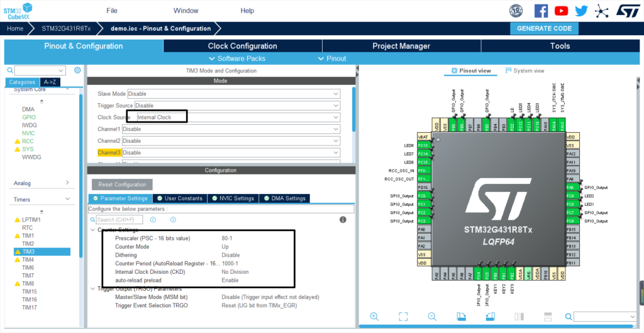Viewport: 644px width, 333px height.
Task: Switch to the Clock Configuration tab
Action: [x=242, y=46]
